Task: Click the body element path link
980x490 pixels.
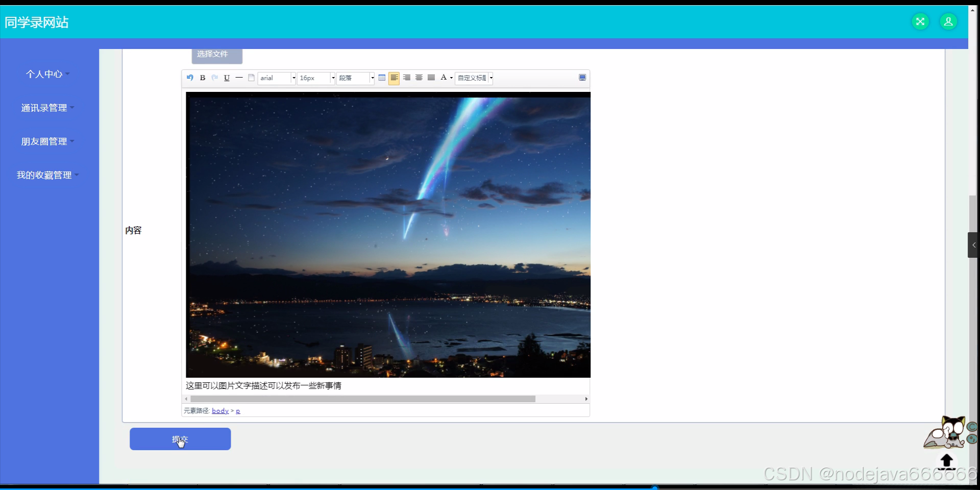Action: coord(220,411)
